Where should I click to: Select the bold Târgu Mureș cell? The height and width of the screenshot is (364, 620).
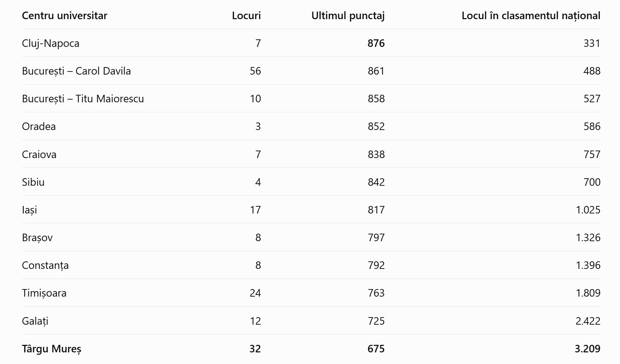(x=52, y=349)
